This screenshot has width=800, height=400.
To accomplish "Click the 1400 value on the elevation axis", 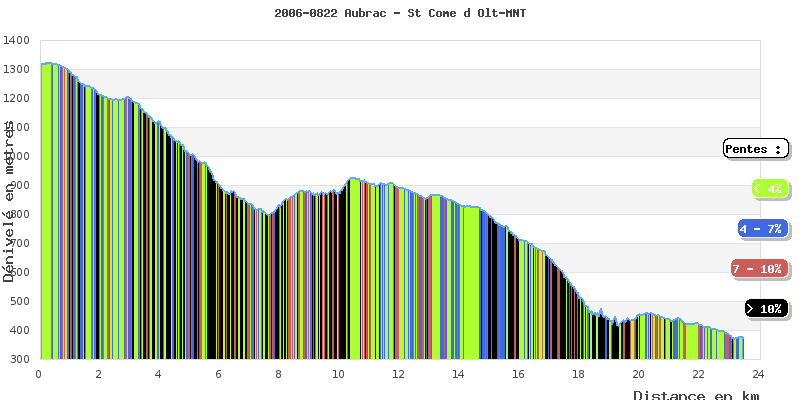I will tap(17, 41).
